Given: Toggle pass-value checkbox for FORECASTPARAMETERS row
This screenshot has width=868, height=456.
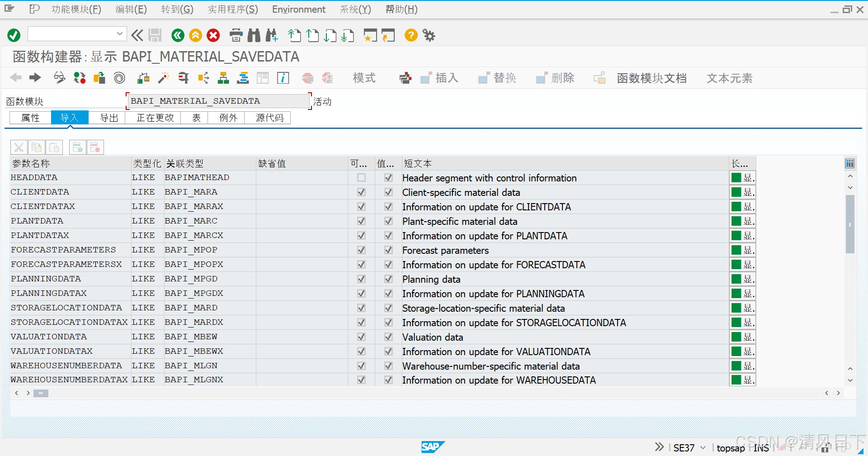Looking at the screenshot, I should 388,250.
